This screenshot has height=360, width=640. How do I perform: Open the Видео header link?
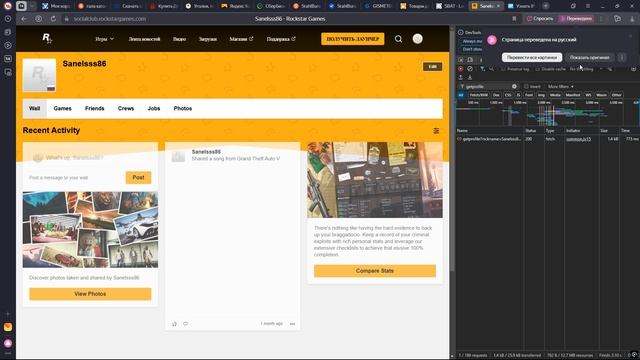coord(179,39)
